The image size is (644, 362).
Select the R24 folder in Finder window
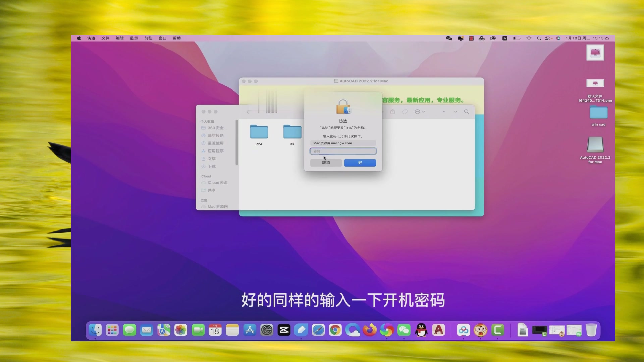pyautogui.click(x=259, y=135)
